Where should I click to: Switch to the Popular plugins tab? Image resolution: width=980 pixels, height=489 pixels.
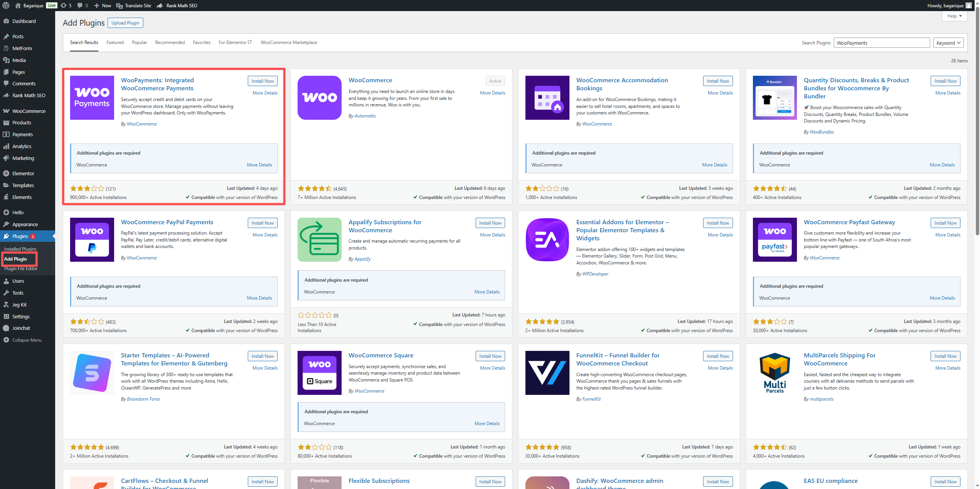click(x=139, y=42)
